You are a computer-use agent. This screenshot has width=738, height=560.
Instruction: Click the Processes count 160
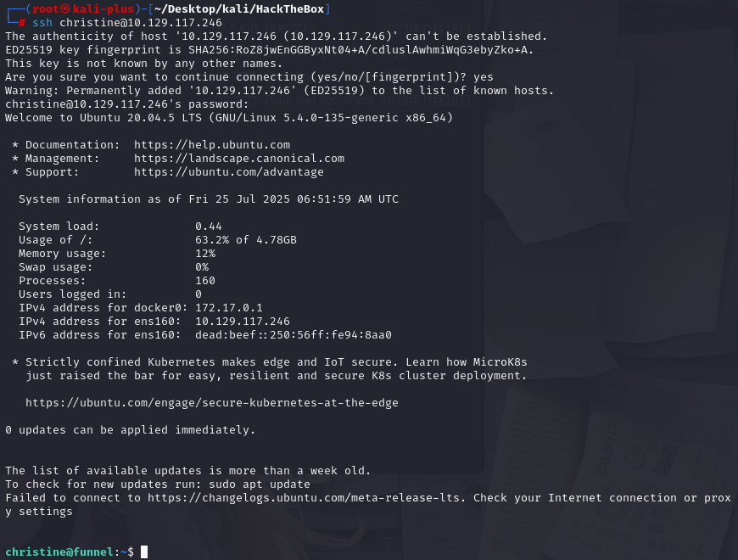pyautogui.click(x=204, y=281)
